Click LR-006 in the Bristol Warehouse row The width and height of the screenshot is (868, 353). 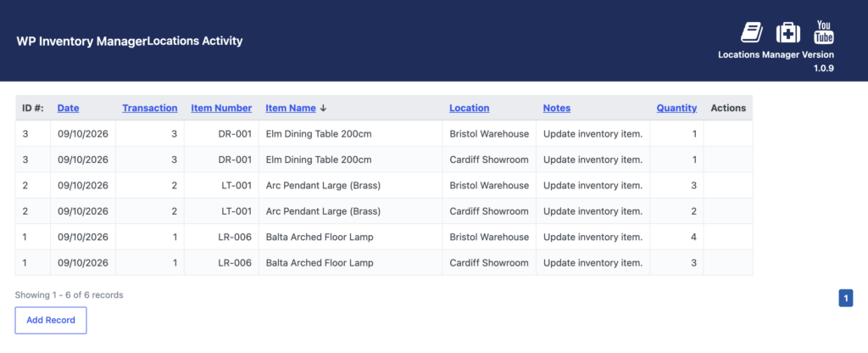[x=236, y=237]
